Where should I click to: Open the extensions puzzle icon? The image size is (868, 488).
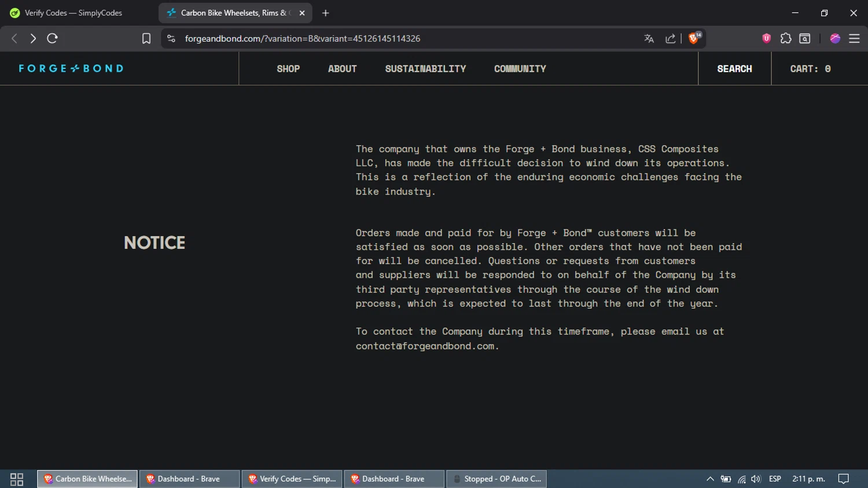[785, 38]
